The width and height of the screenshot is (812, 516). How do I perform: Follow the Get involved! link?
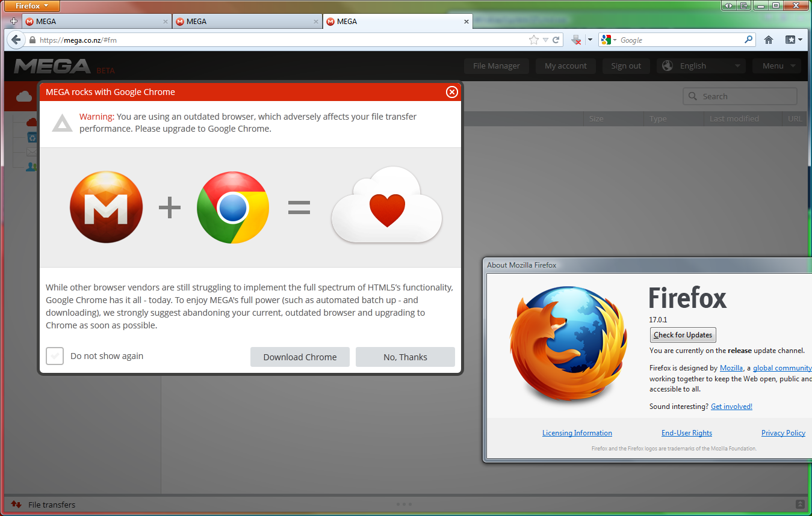731,407
